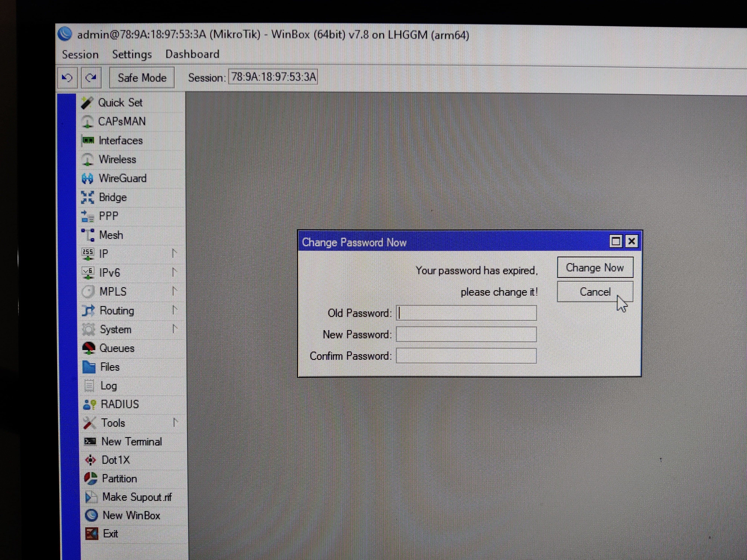This screenshot has width=747, height=560.
Task: Click the New WinBox icon
Action: click(91, 515)
